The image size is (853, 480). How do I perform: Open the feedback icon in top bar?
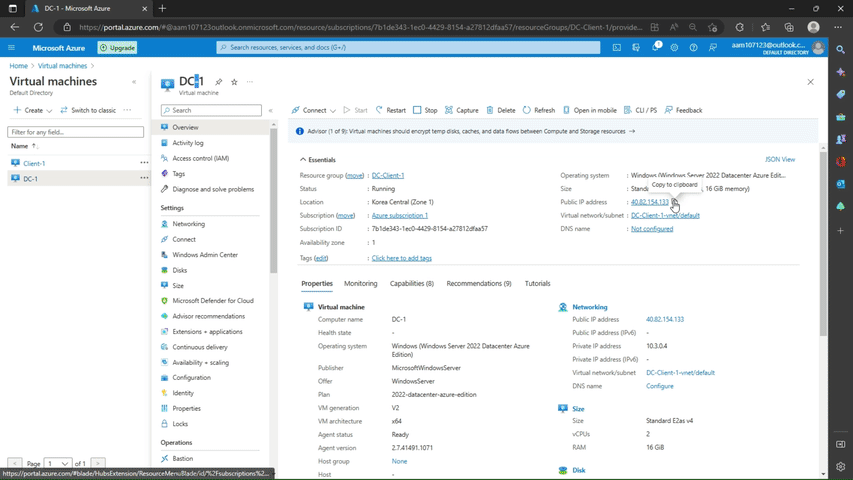tap(713, 48)
